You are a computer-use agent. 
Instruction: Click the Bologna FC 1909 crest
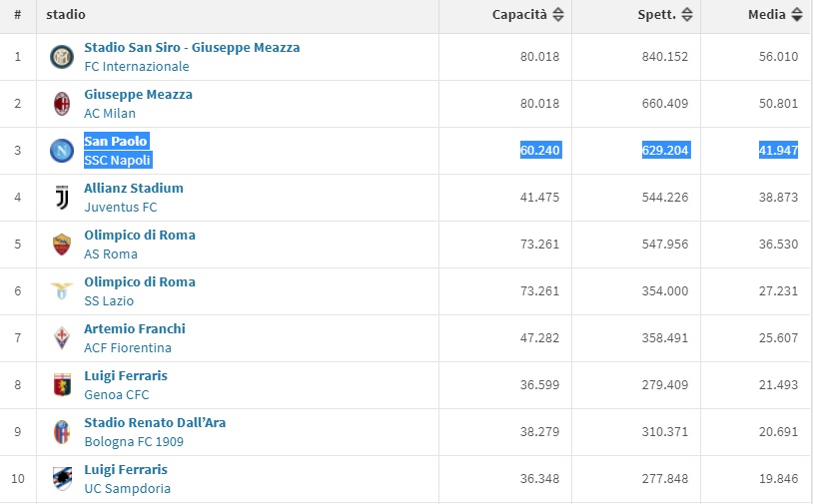click(x=62, y=432)
